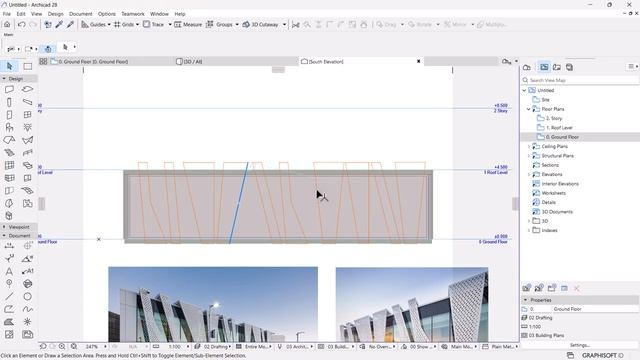
Task: Collapse the Floor Plans tree node
Action: 529,109
